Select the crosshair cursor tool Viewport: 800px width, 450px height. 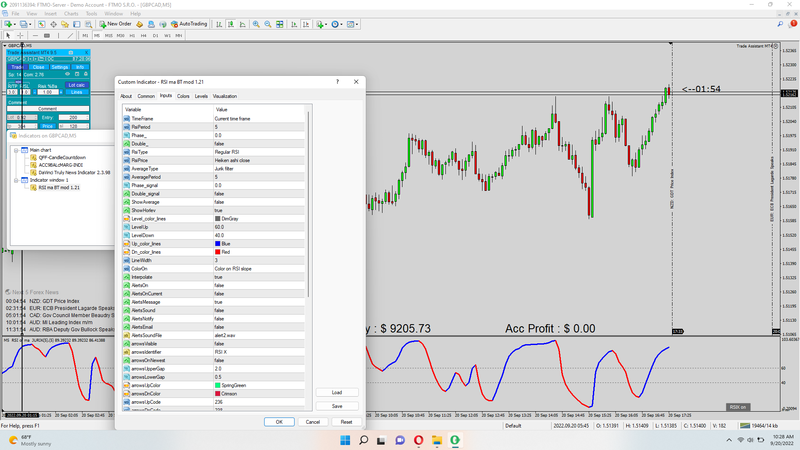pos(20,35)
